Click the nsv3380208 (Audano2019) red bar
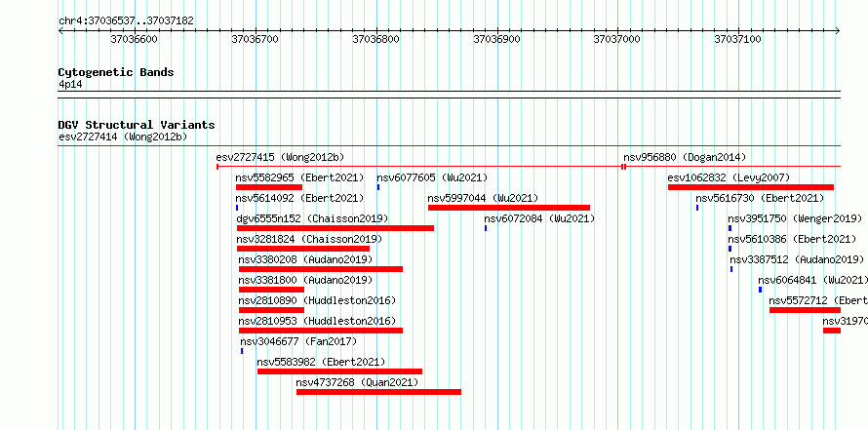This screenshot has height=430, width=868. (x=321, y=269)
